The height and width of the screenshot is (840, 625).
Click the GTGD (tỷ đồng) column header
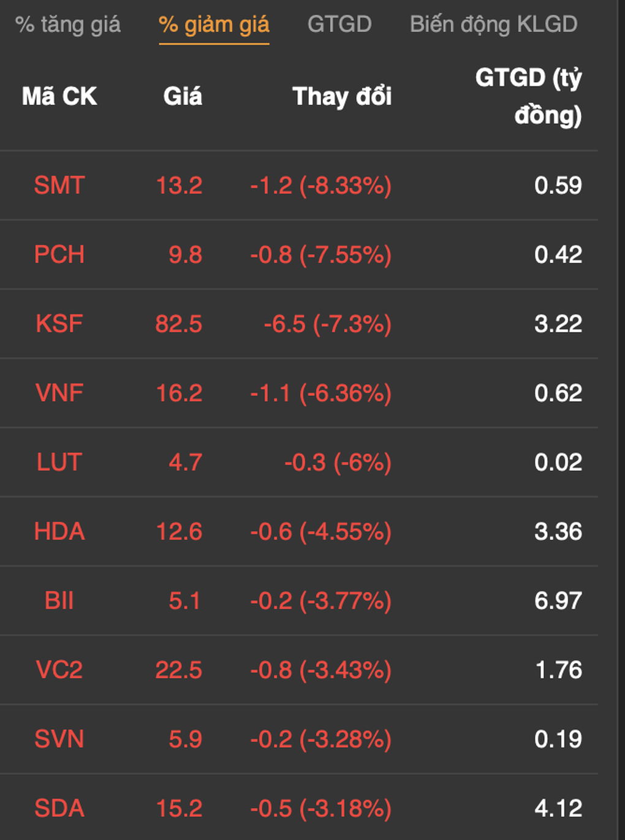tap(529, 96)
